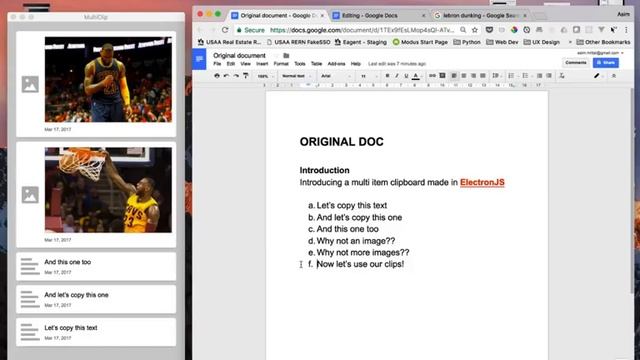This screenshot has width=640, height=360.
Task: Open the Web Dev bookmarks folder
Action: pyautogui.click(x=502, y=42)
